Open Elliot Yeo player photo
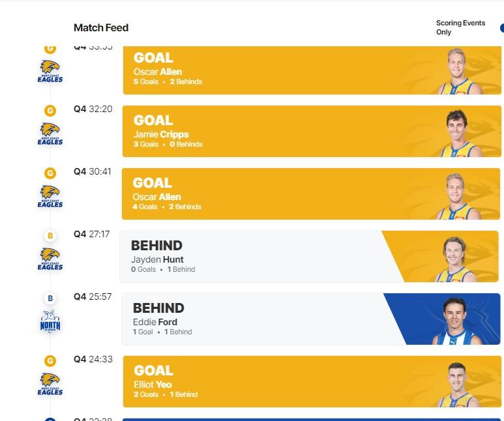This screenshot has width=504, height=421. pos(459,383)
